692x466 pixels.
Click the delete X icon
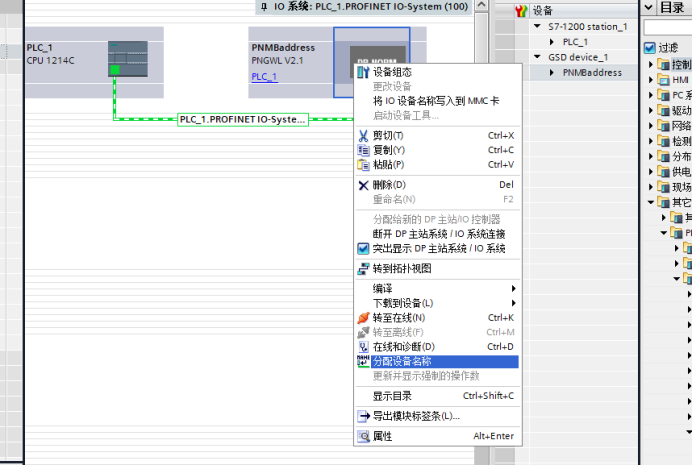click(363, 185)
